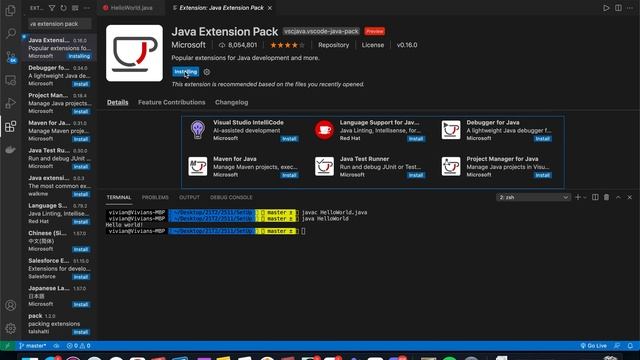Open the Explorer view in activity bar
This screenshot has width=640, height=360.
point(11,10)
